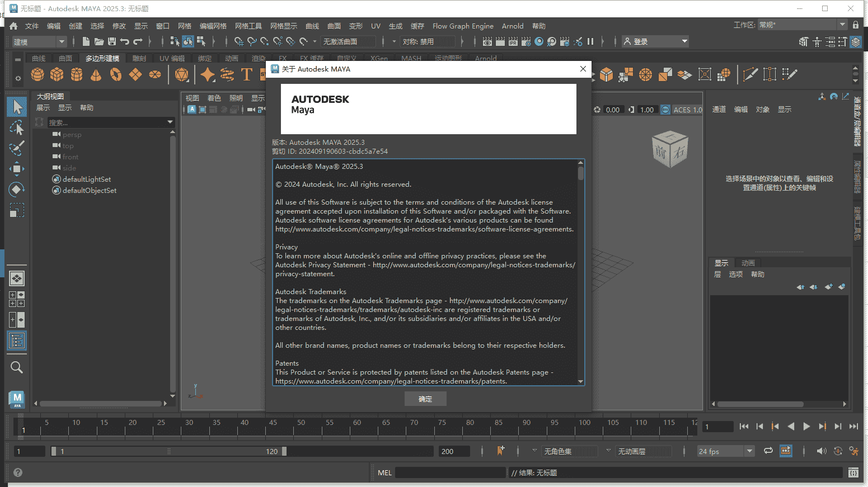Create a polygon cube from the shelf
Viewport: 868px width, 487px height.
click(x=57, y=74)
